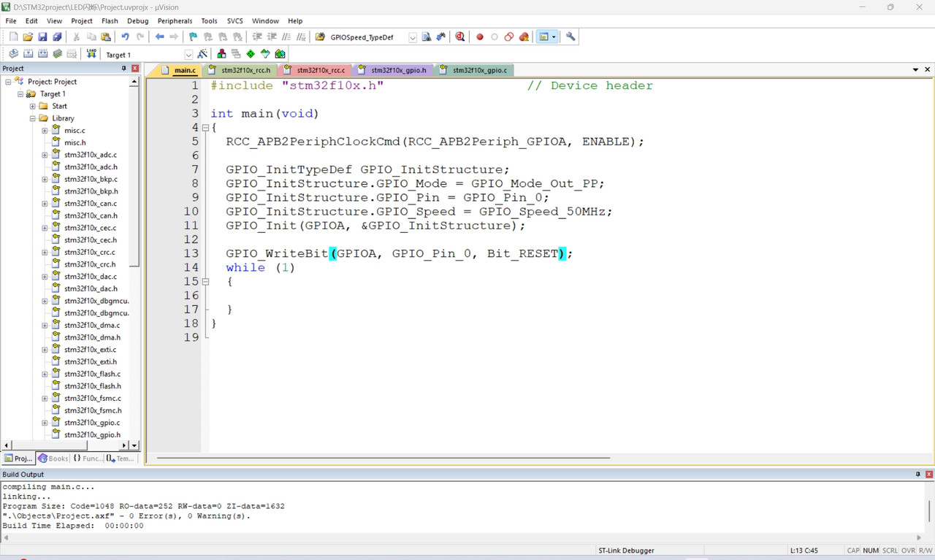Show the Books panel tab
This screenshot has height=560, width=935.
[53, 459]
